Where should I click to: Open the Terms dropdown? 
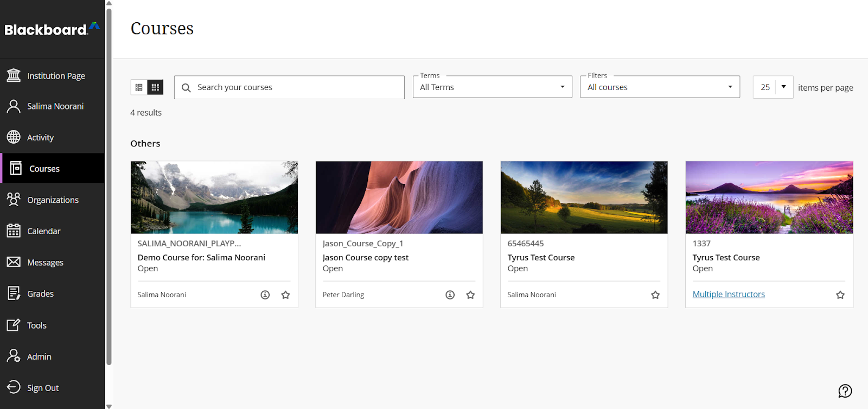coord(493,87)
